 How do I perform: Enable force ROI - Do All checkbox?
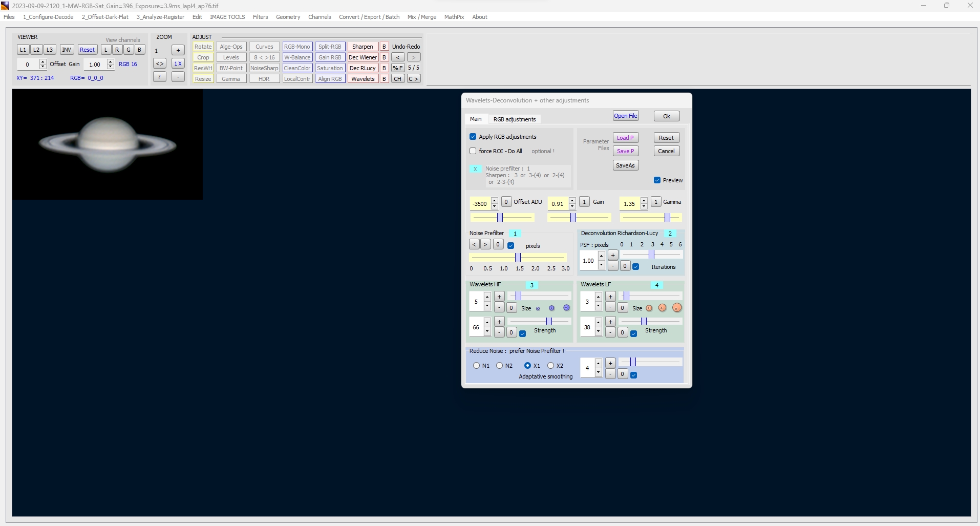pyautogui.click(x=473, y=151)
